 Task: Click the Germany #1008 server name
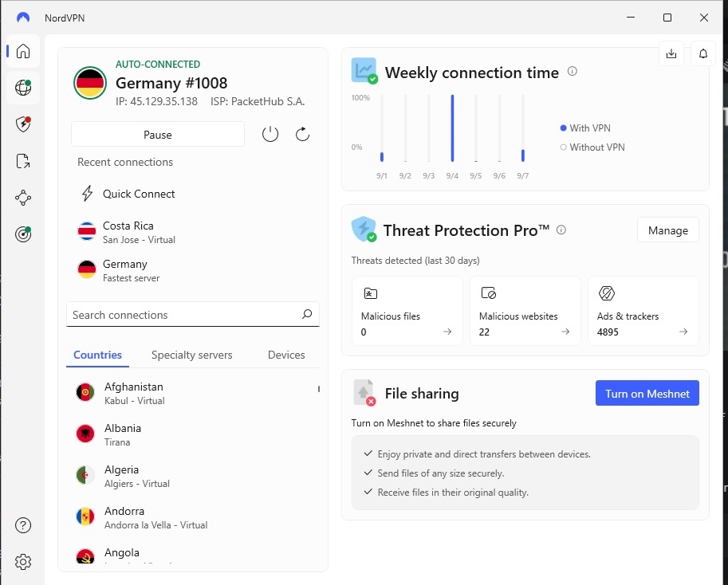171,83
